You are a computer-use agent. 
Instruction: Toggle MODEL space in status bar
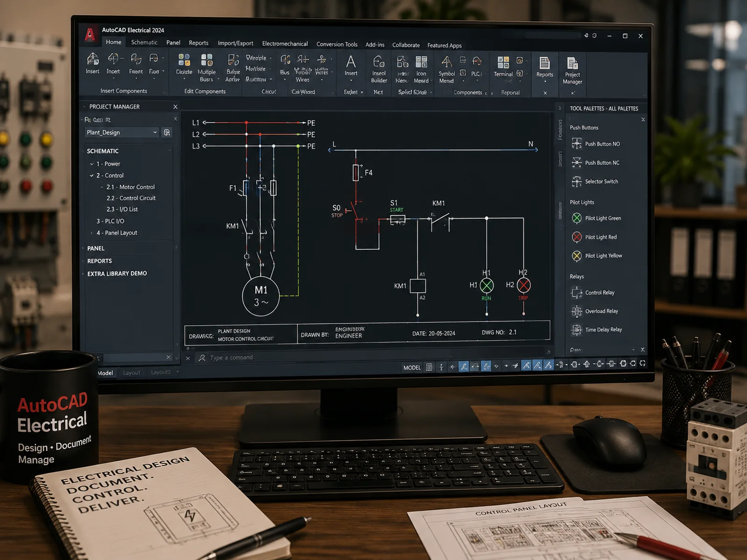(412, 368)
